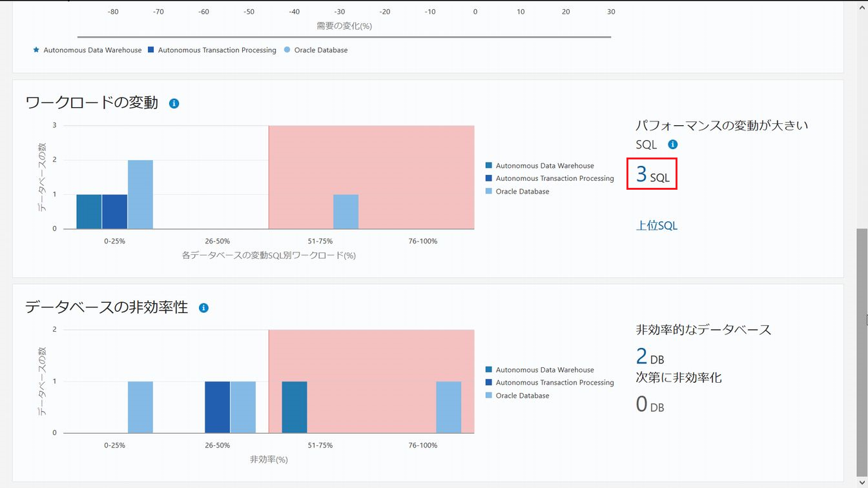
Task: Toggle Oracle Database legend in workload chart
Action: click(x=517, y=191)
